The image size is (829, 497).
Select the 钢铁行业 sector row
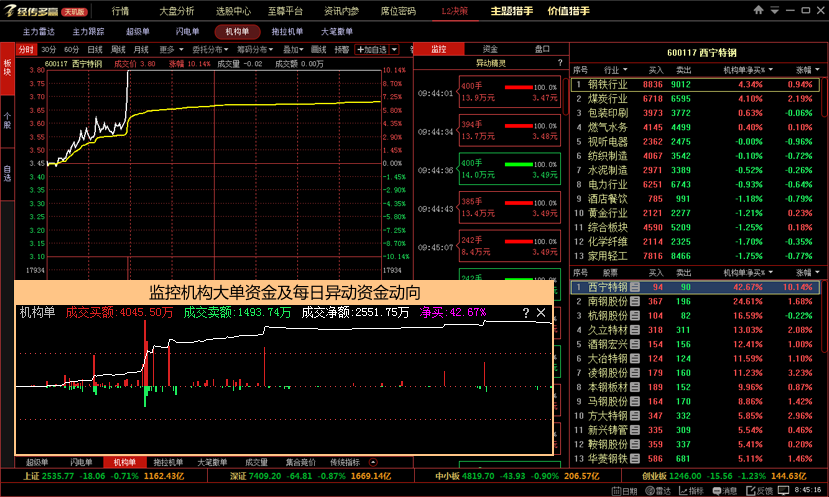pos(695,84)
